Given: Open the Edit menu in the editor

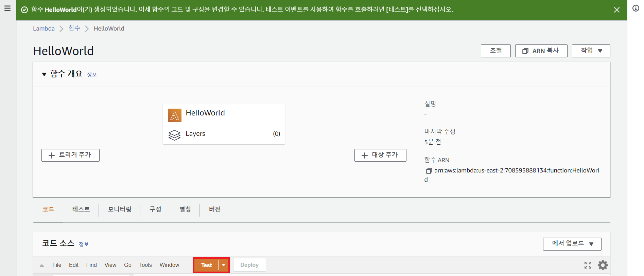Looking at the screenshot, I should click(x=74, y=265).
